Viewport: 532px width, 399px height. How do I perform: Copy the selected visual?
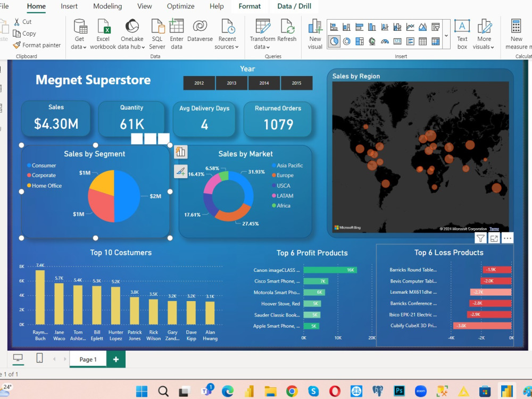pos(24,33)
